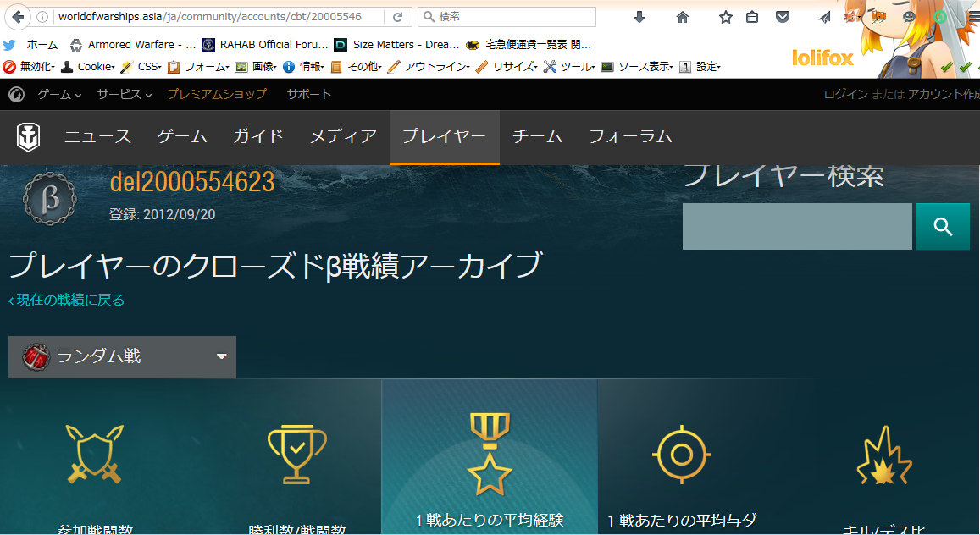Image resolution: width=980 pixels, height=535 pixels.
Task: Click the trophy wins statistic icon
Action: click(296, 453)
